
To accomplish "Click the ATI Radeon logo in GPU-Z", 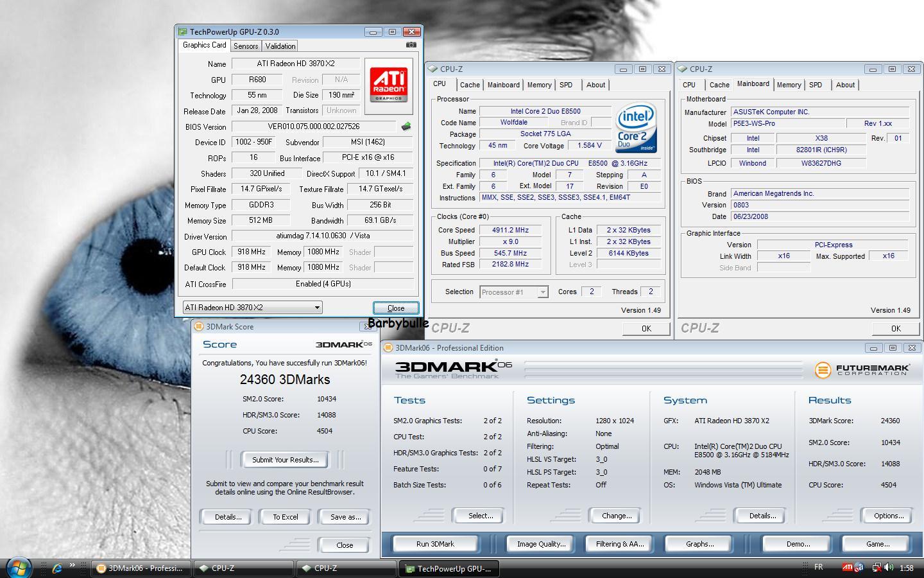I will tap(389, 85).
